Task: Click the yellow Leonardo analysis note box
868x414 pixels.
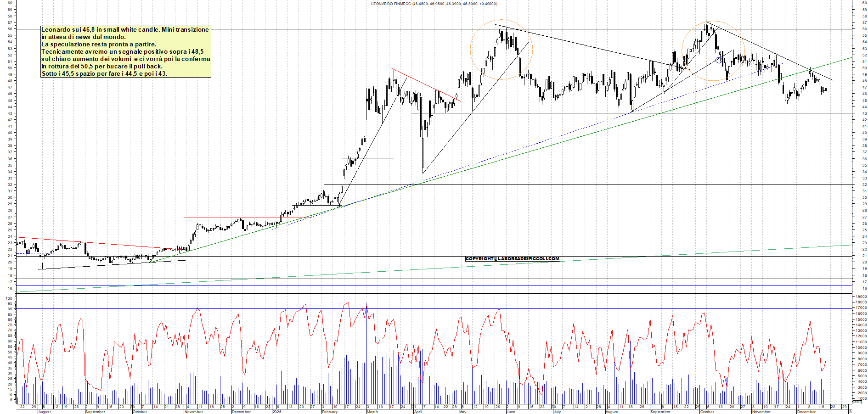Action: click(125, 51)
